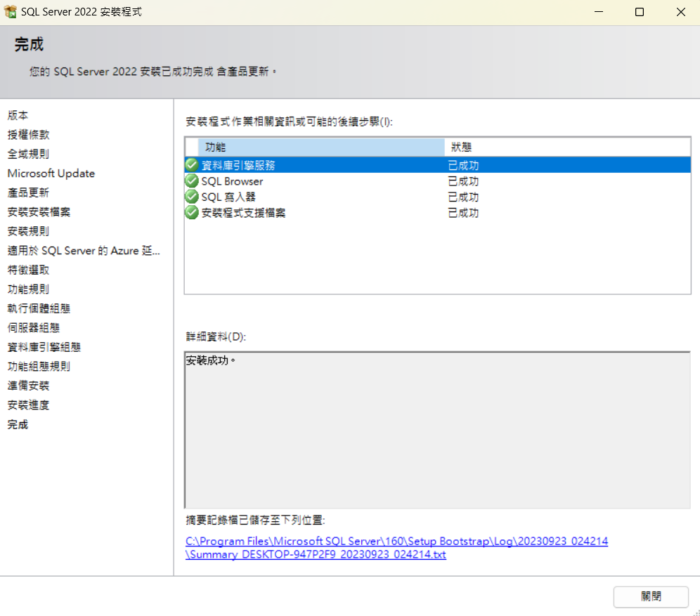Click the 資料庫引擎組態 step in sidebar
The height and width of the screenshot is (616, 700).
coord(44,347)
